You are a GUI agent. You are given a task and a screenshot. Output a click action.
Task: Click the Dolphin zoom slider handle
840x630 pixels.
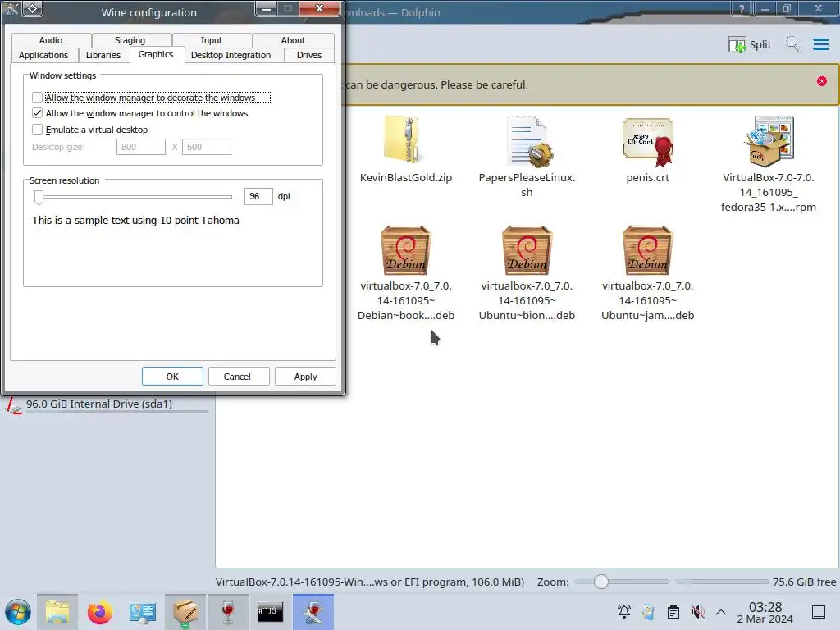coord(601,582)
